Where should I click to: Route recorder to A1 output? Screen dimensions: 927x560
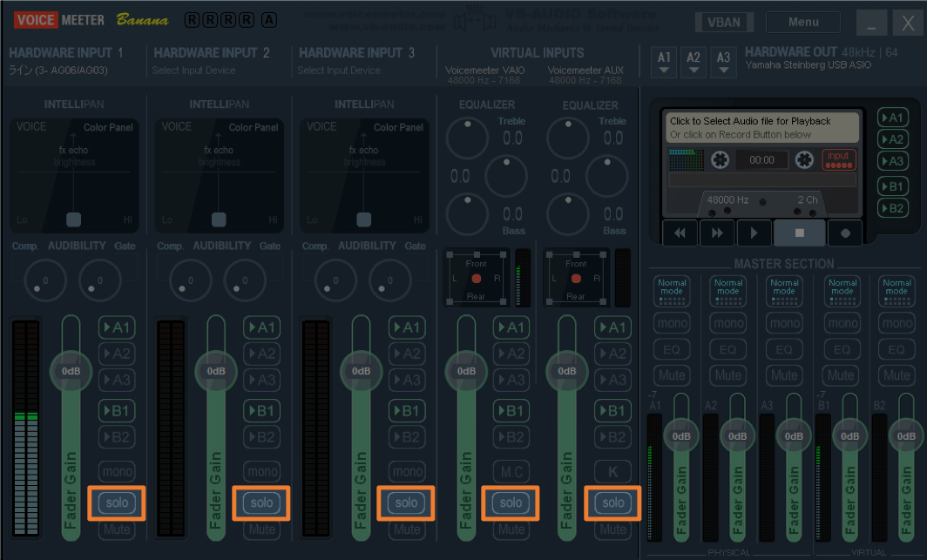893,118
